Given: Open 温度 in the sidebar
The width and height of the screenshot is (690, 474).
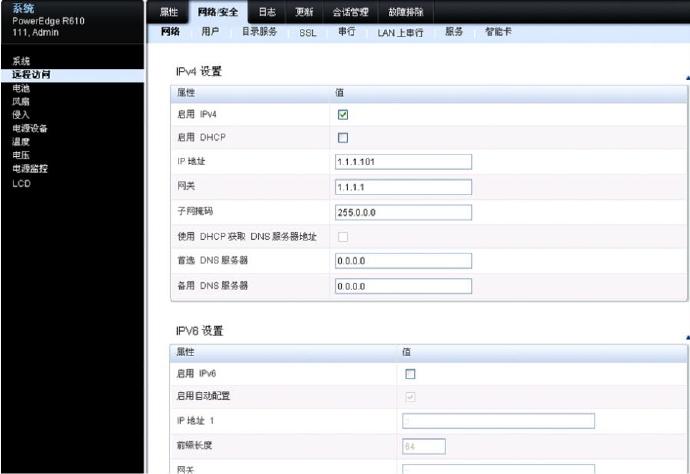Looking at the screenshot, I should coord(21,142).
